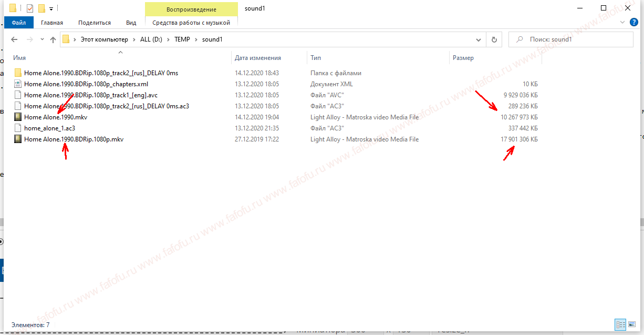
Task: Click size value 10 267 973 КБ
Action: (519, 117)
